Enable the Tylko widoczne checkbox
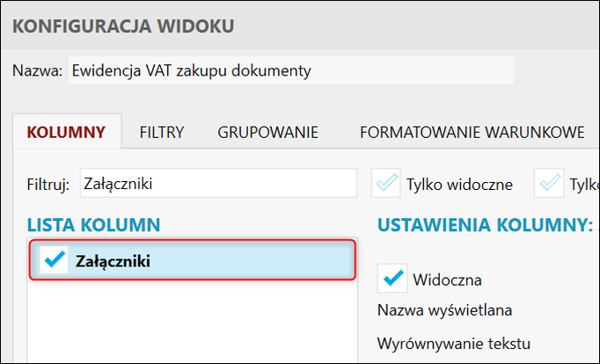The image size is (600, 364). (x=384, y=183)
